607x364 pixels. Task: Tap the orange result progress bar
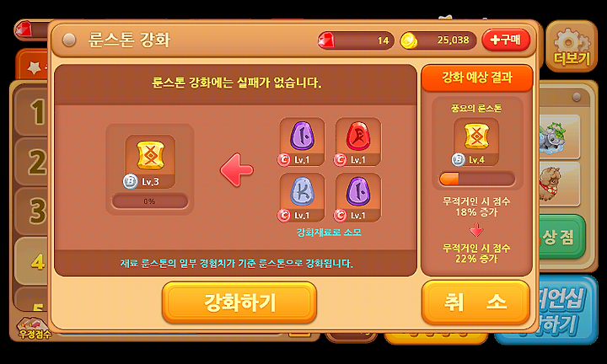[x=477, y=179]
